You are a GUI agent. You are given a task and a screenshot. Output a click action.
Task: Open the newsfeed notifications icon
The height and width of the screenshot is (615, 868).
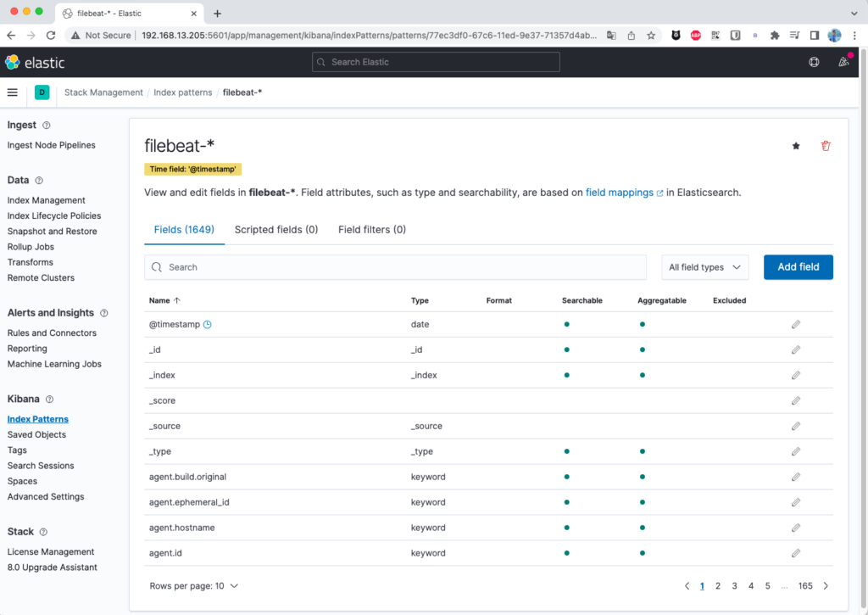(x=843, y=62)
